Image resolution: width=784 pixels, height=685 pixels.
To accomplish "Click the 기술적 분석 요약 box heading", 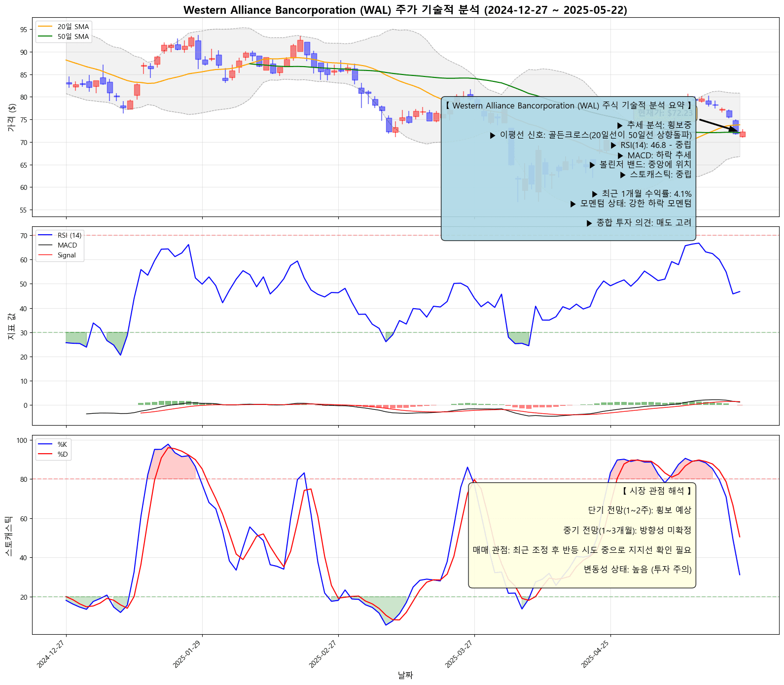I will coord(569,106).
